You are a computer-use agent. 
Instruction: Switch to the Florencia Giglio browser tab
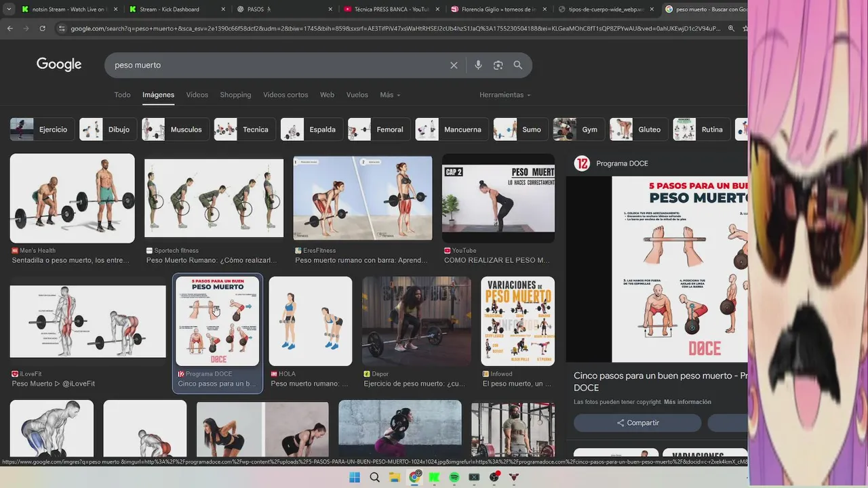[498, 9]
